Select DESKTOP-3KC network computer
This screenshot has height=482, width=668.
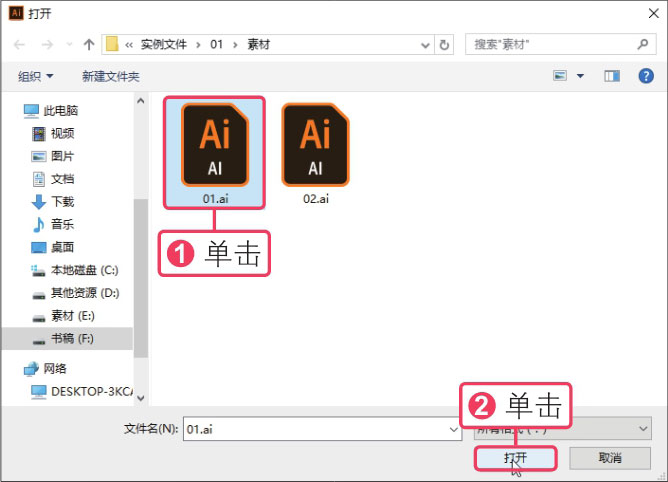92,391
